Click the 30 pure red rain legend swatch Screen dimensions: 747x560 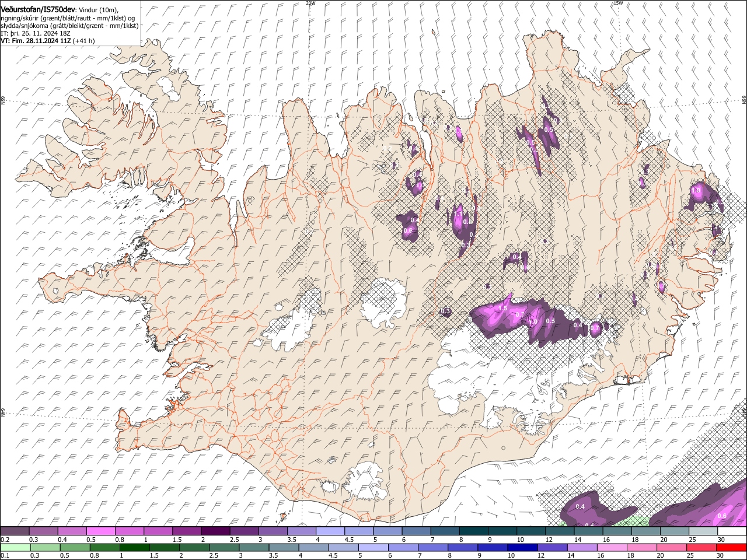coord(731,547)
